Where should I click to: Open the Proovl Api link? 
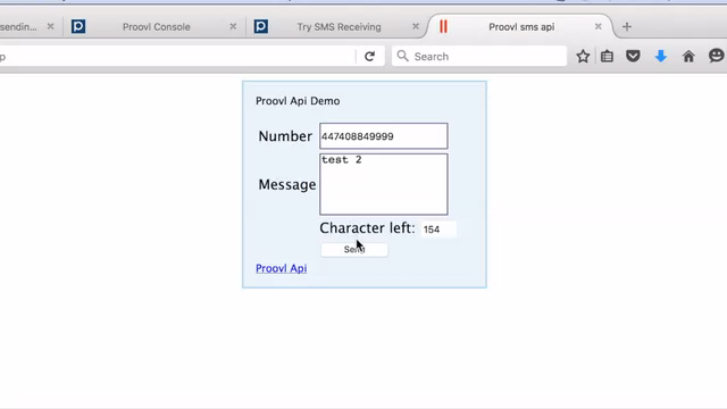point(281,268)
